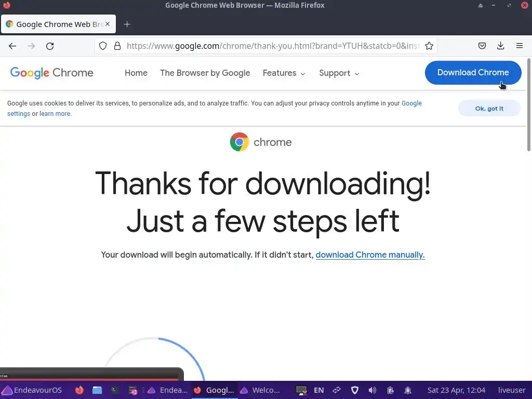532x399 pixels.
Task: Launch the terminal from taskbar
Action: (114, 390)
